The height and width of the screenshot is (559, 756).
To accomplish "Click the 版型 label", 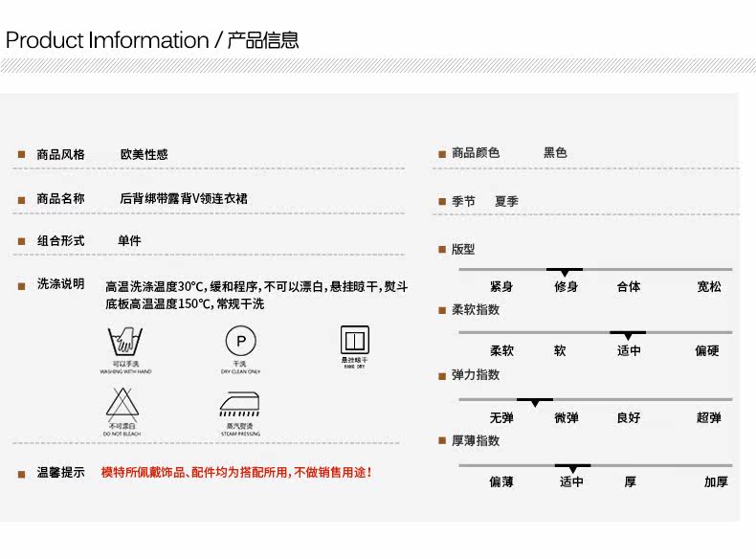I will [x=463, y=250].
